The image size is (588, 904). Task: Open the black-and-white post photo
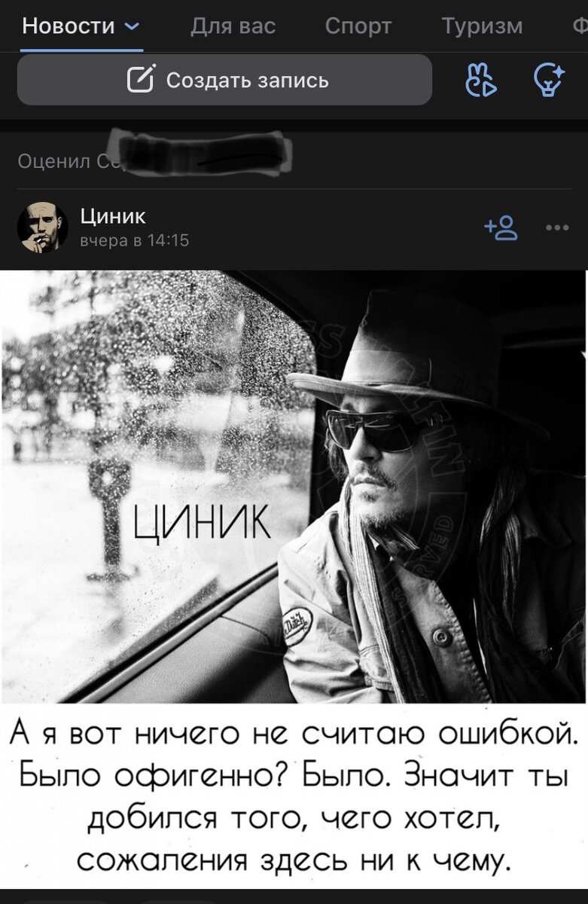pos(294,486)
